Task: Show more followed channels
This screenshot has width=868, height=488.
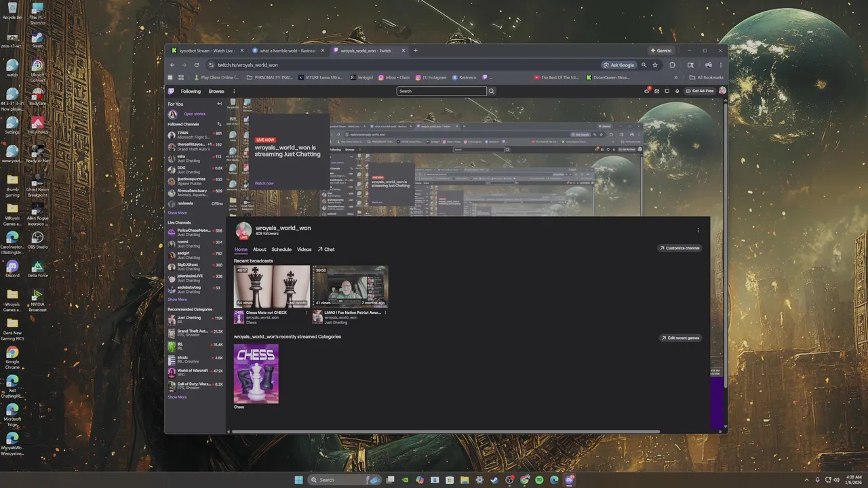Action: click(x=178, y=213)
